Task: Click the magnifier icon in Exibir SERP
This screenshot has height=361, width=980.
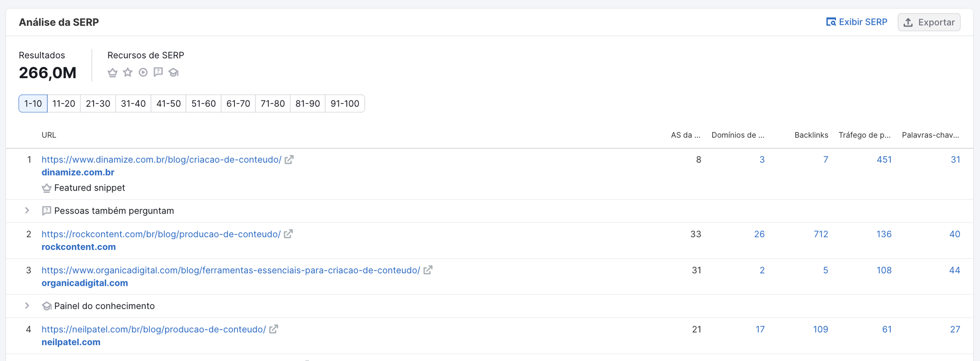Action: click(x=831, y=22)
